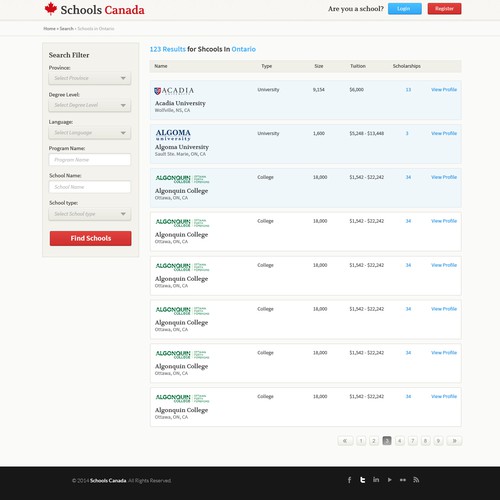Click Algoma's size value 1,600
The height and width of the screenshot is (500, 500).
point(319,133)
